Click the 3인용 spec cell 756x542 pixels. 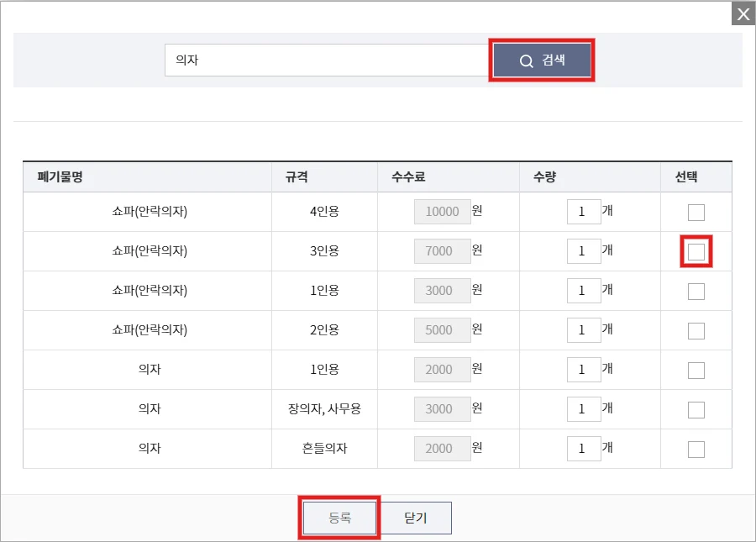pos(324,251)
